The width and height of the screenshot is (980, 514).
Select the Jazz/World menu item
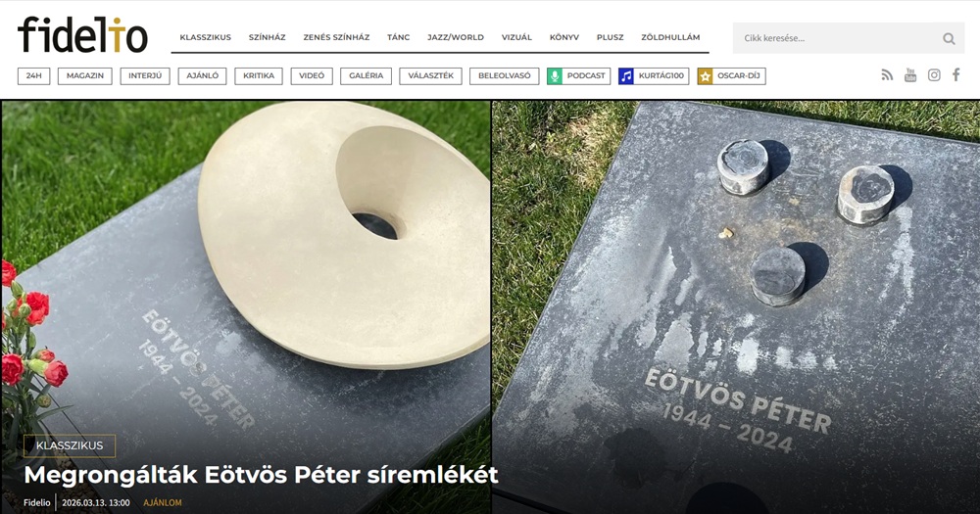pyautogui.click(x=456, y=37)
